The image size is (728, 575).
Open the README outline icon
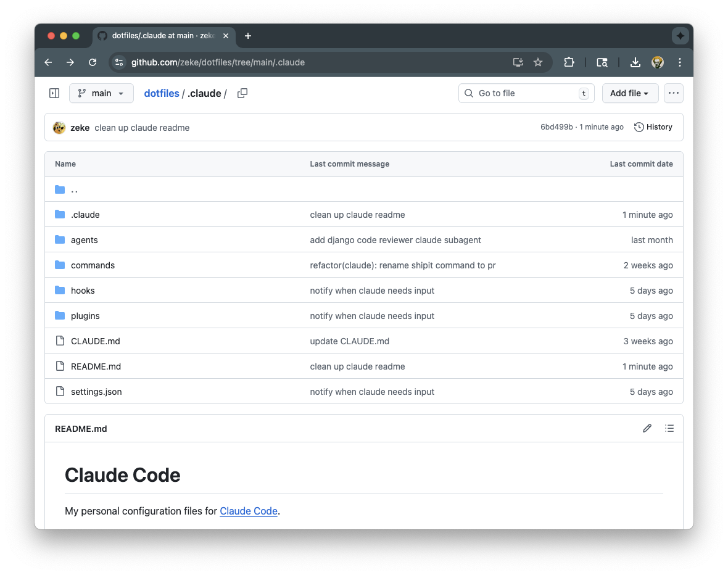tap(669, 428)
